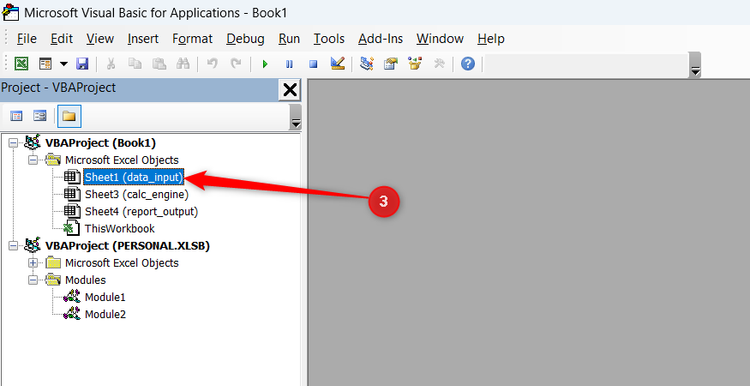Open the Edit menu

click(62, 39)
